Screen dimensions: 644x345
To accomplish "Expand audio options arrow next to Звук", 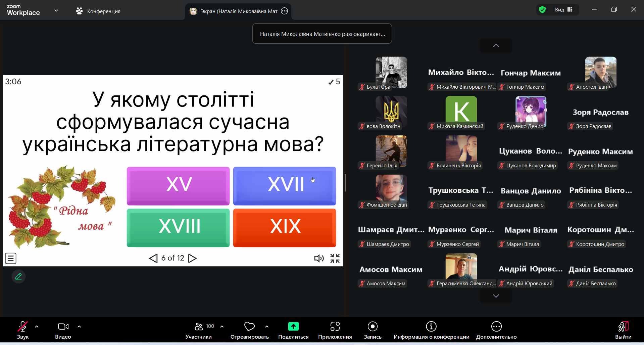I will pyautogui.click(x=37, y=327).
